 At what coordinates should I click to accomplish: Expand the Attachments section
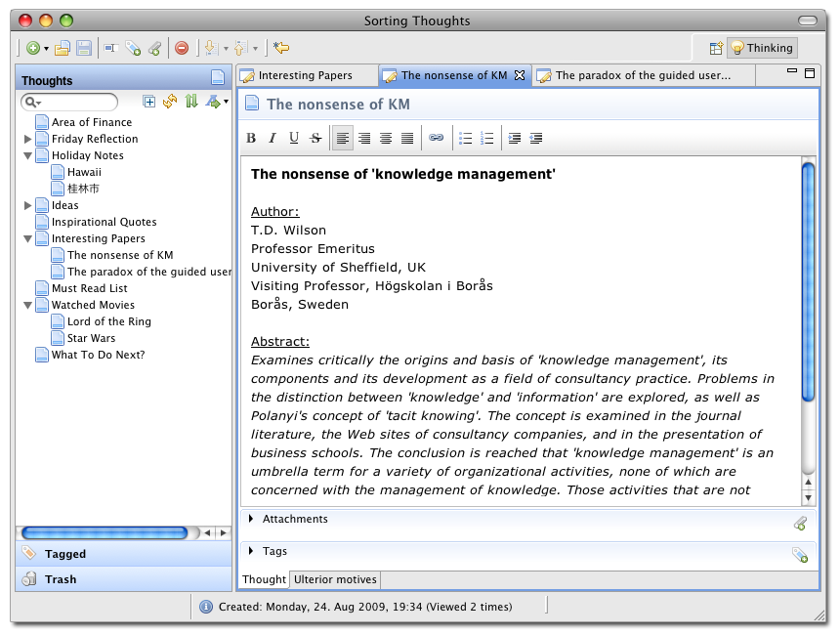pos(251,519)
